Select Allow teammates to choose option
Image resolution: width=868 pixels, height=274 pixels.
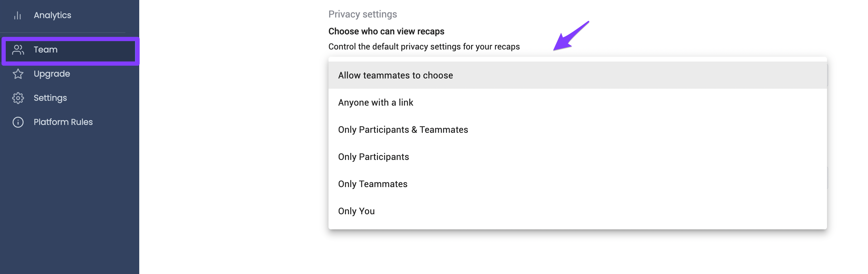577,75
